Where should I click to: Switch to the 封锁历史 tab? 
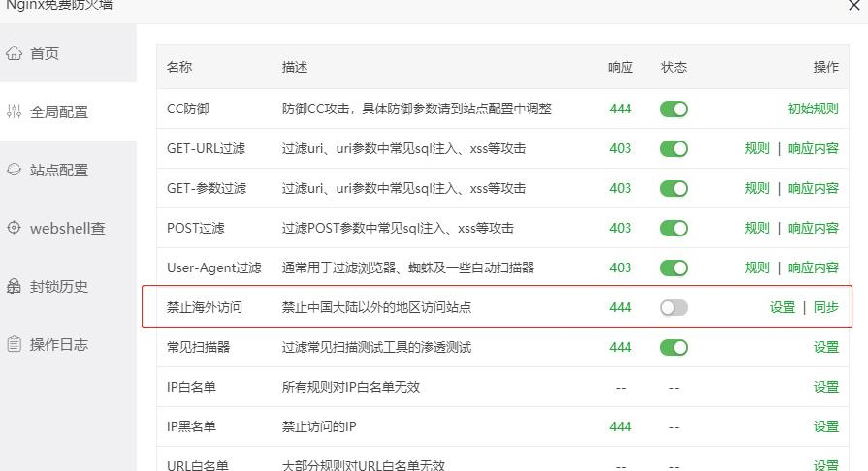(58, 286)
